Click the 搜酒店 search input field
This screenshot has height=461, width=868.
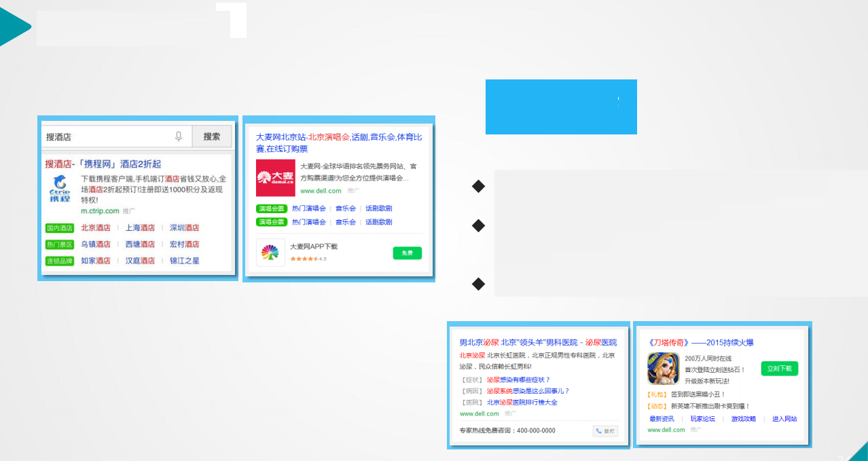pyautogui.click(x=117, y=136)
